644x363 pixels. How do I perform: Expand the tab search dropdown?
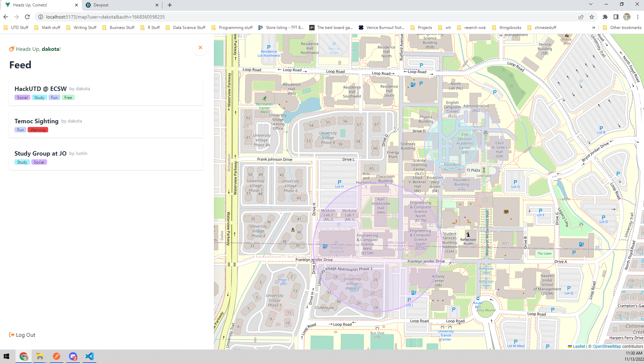coord(590,4)
